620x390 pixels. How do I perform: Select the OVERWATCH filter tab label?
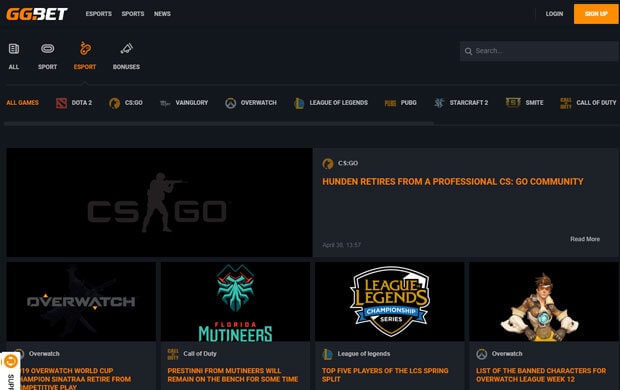pyautogui.click(x=259, y=103)
